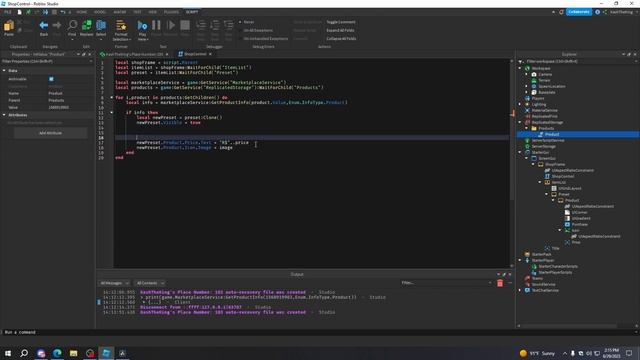640x360 pixels.
Task: Select SpawnLocation in Explorer
Action: 551,86
